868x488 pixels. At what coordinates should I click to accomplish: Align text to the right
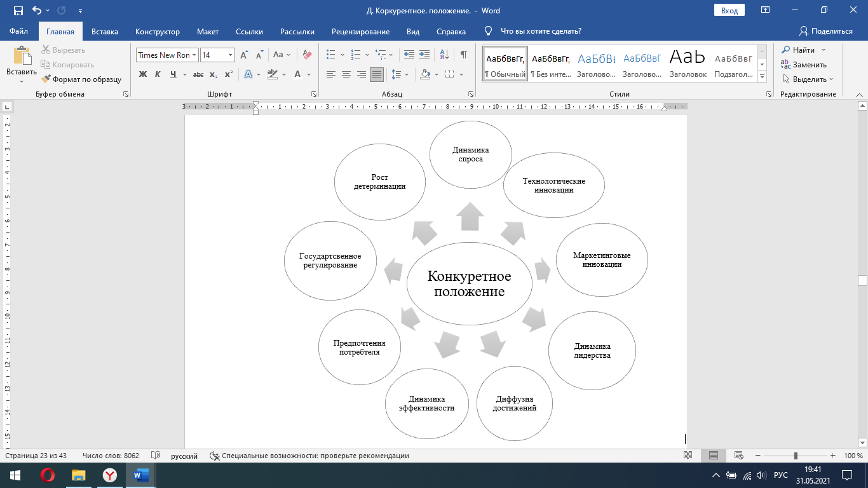point(361,74)
